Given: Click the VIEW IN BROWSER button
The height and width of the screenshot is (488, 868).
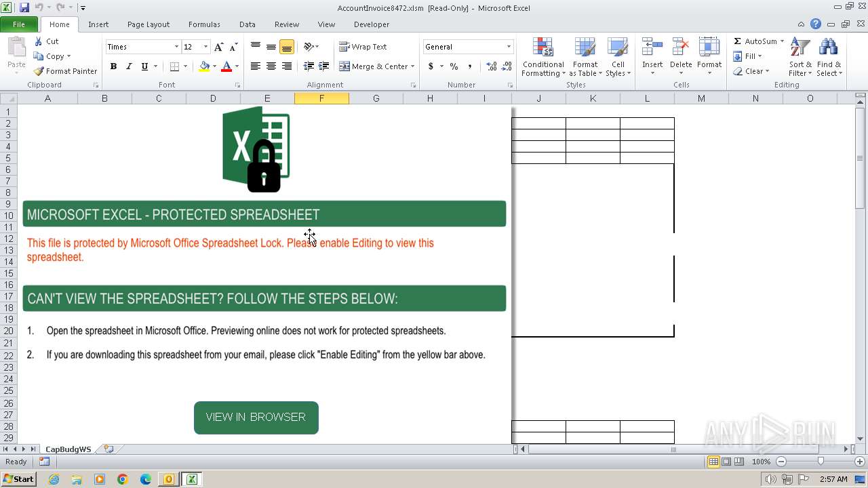Looking at the screenshot, I should coord(256,418).
